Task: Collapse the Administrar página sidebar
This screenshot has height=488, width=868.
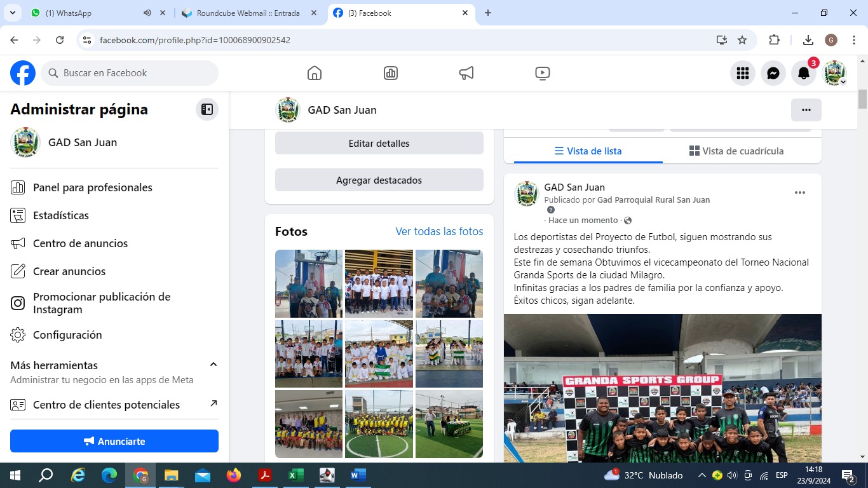Action: [x=207, y=109]
